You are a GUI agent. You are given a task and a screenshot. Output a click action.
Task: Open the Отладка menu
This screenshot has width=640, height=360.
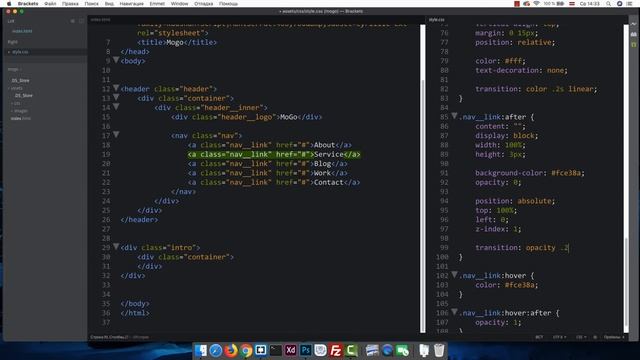(x=203, y=4)
